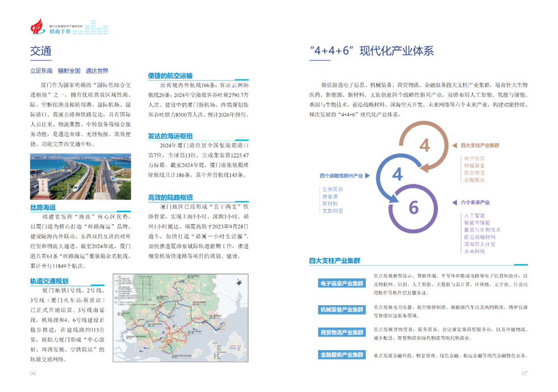Select the 金融服务产业集群 blue label

(x=342, y=355)
